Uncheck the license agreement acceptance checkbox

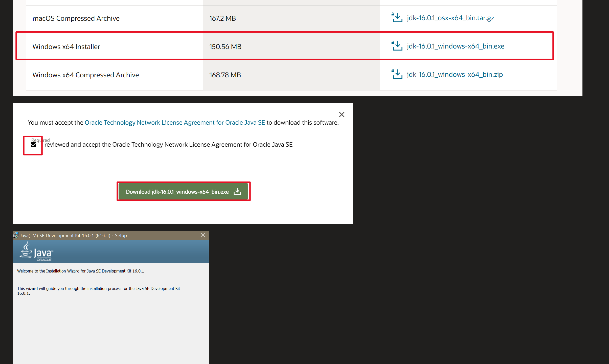click(x=33, y=145)
